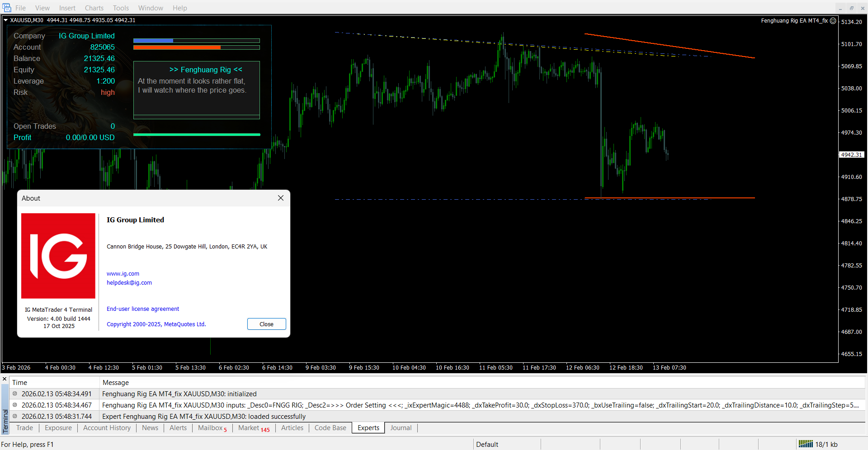Click the current price label 4942.31
Viewport: 868px width, 450px height.
851,155
